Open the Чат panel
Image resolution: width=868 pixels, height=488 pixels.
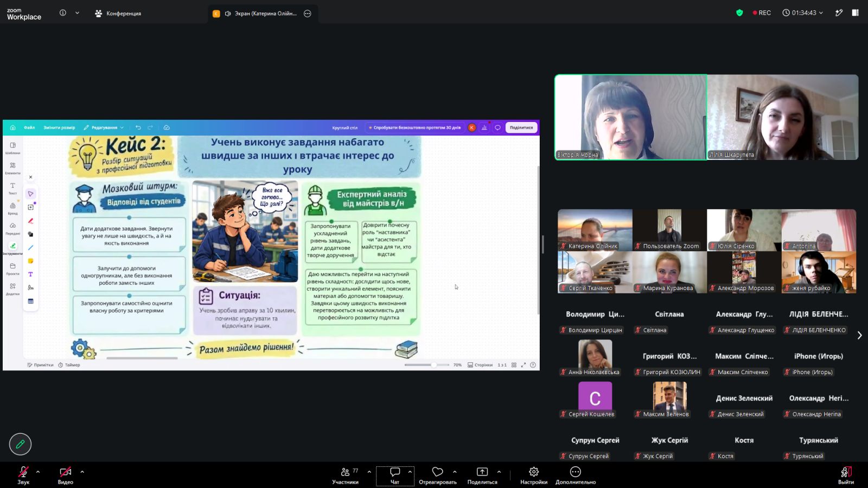(395, 475)
